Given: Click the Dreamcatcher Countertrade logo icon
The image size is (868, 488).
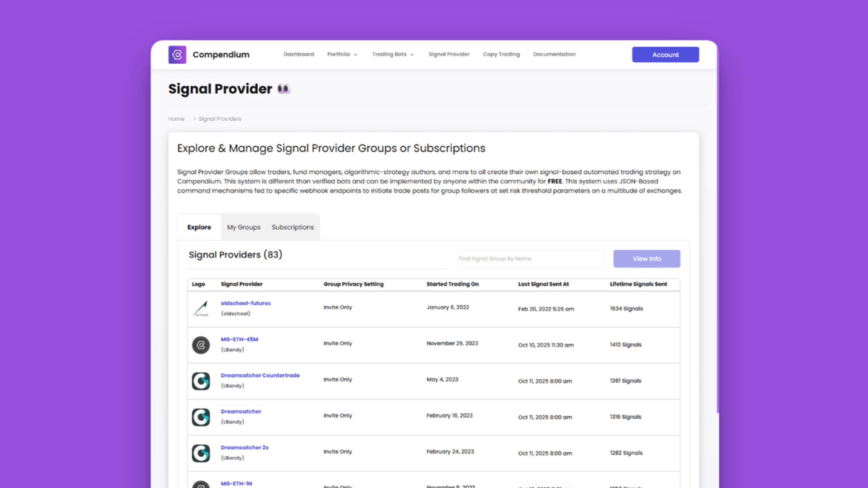Looking at the screenshot, I should (x=201, y=381).
